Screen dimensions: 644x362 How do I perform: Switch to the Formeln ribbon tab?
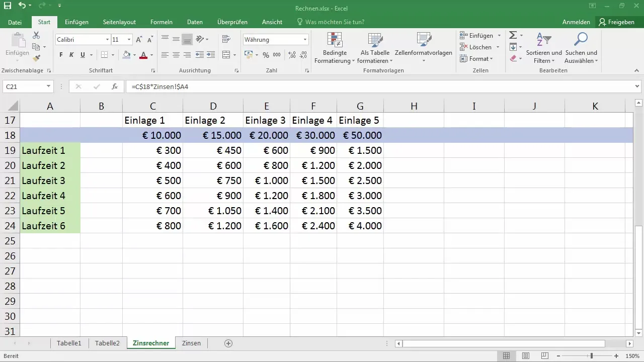pos(162,22)
